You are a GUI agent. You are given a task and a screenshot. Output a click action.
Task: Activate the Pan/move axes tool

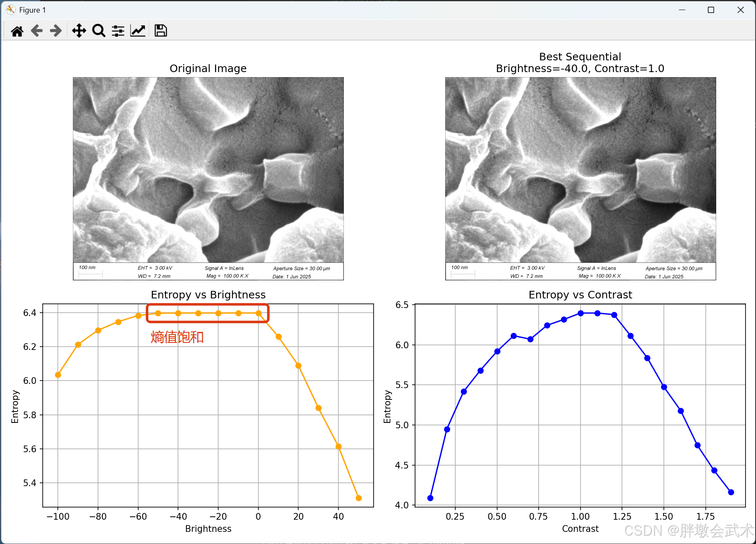79,31
